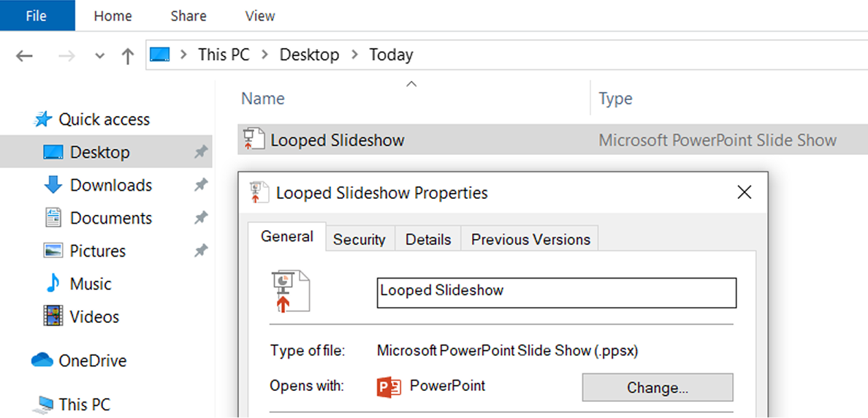Click the Music note icon

53,284
